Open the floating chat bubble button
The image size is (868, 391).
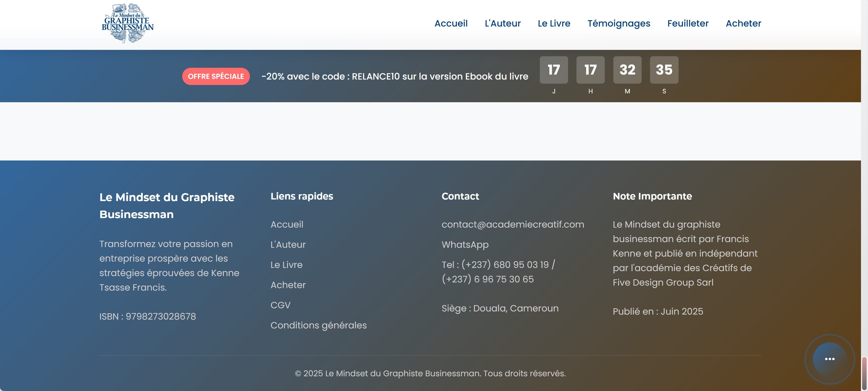coord(829,359)
